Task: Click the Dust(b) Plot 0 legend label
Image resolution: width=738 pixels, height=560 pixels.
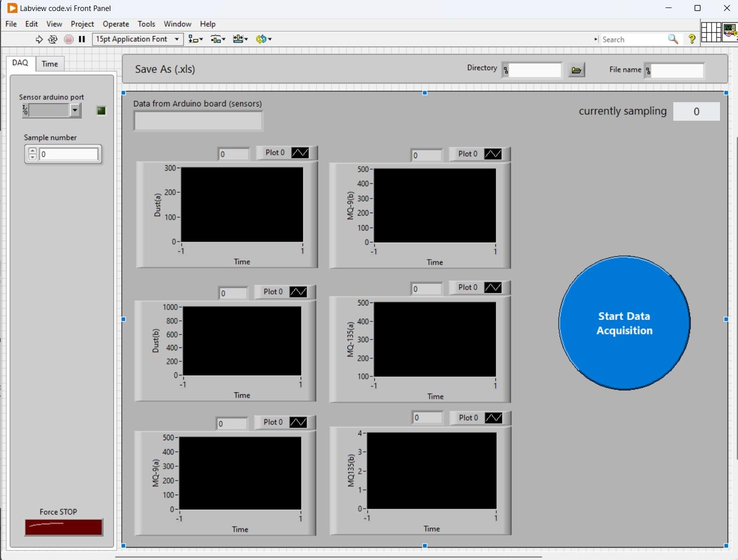Action: tap(273, 291)
